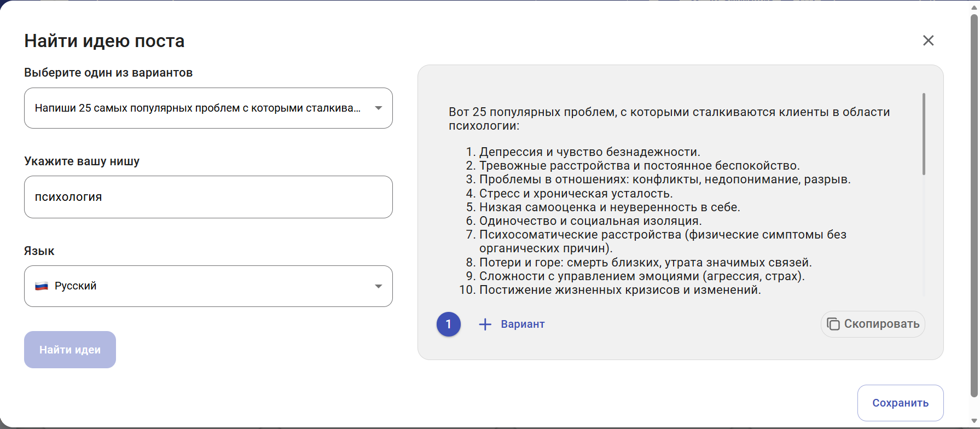This screenshot has width=980, height=429.
Task: Click the 'Найти идеи' button
Action: click(70, 350)
